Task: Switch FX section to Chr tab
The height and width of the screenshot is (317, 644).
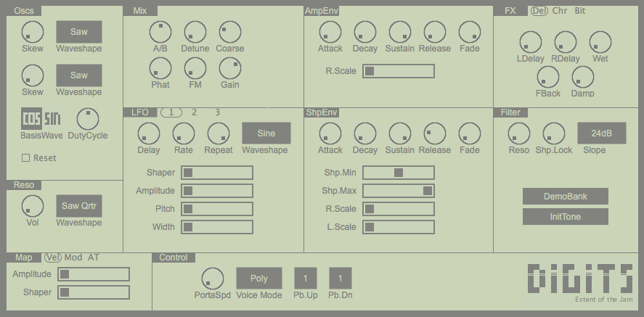Action: pos(560,11)
